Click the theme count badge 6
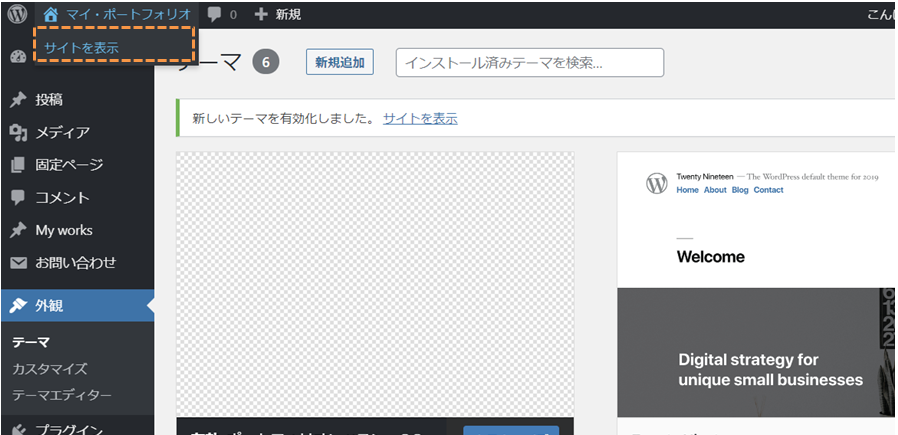The image size is (898, 435). (x=266, y=62)
